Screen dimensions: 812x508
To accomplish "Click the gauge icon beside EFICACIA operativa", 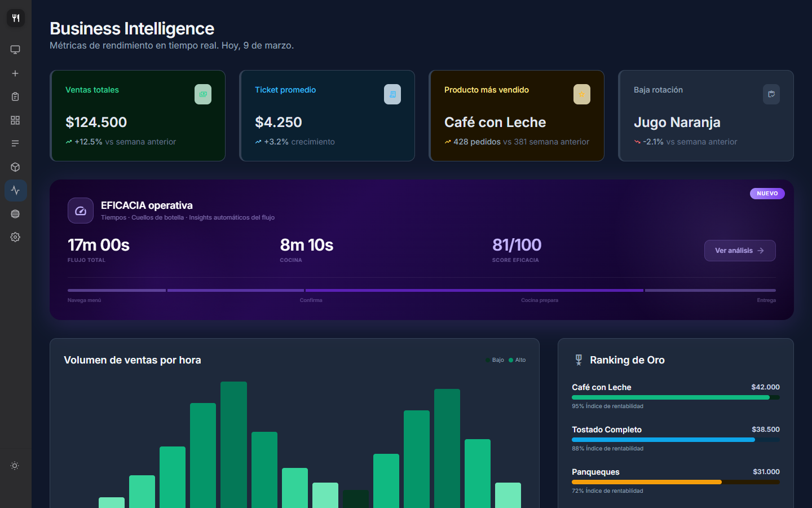I will point(81,211).
